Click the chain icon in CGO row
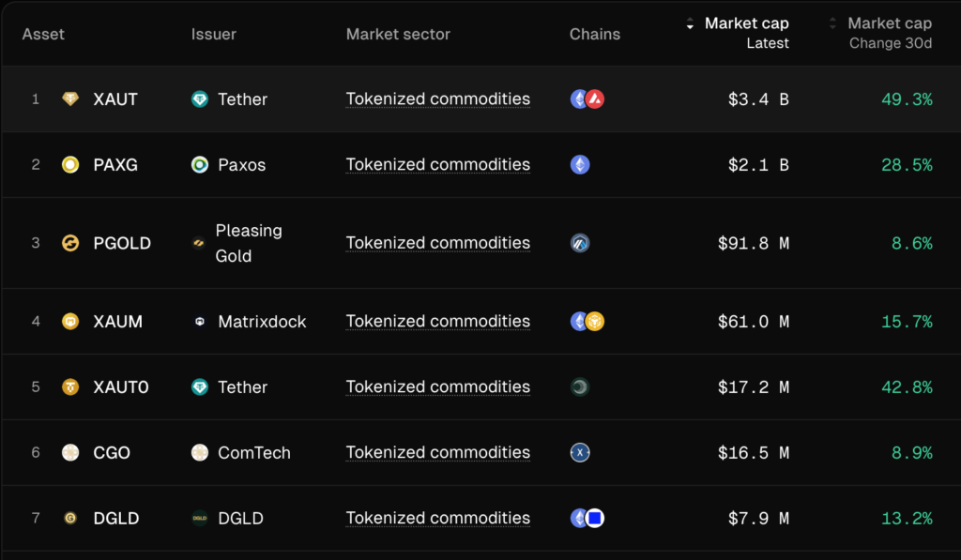Screen dimensions: 961x560 [580, 453]
